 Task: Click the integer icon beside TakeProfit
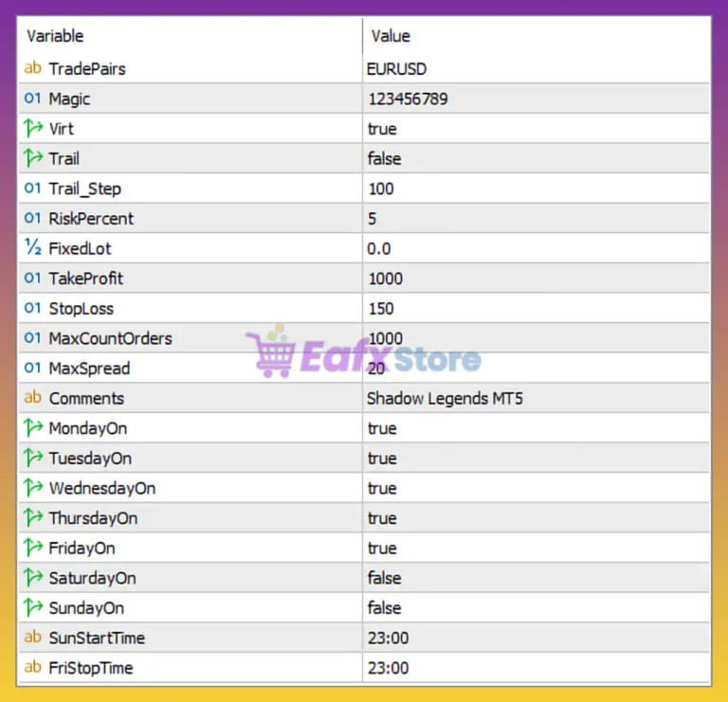(x=32, y=278)
